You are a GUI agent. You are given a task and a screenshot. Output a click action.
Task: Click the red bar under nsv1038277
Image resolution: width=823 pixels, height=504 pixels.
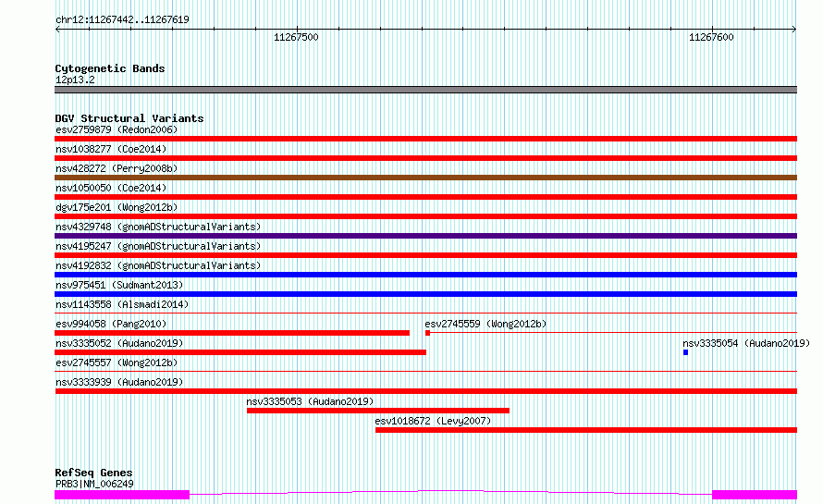click(425, 158)
